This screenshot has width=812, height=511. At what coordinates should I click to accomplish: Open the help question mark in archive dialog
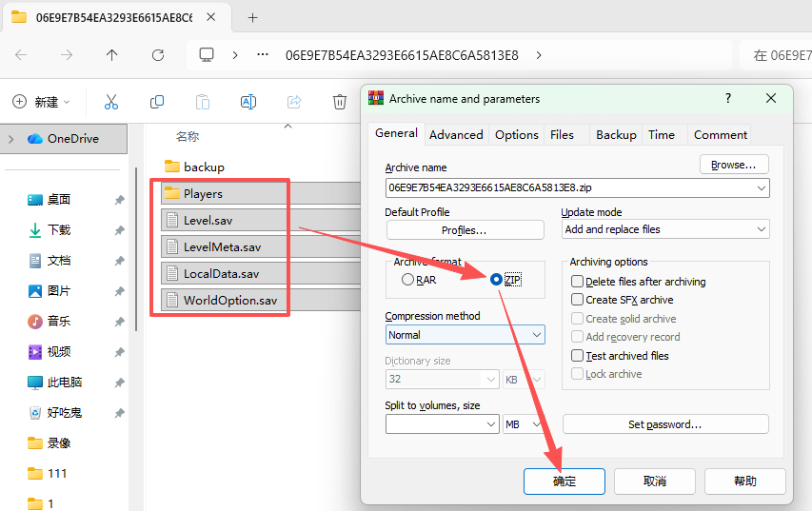tap(728, 98)
